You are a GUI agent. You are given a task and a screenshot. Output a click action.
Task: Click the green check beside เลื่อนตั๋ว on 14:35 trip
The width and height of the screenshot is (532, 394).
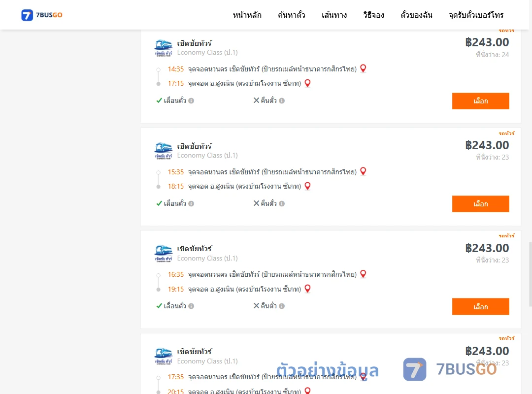159,100
